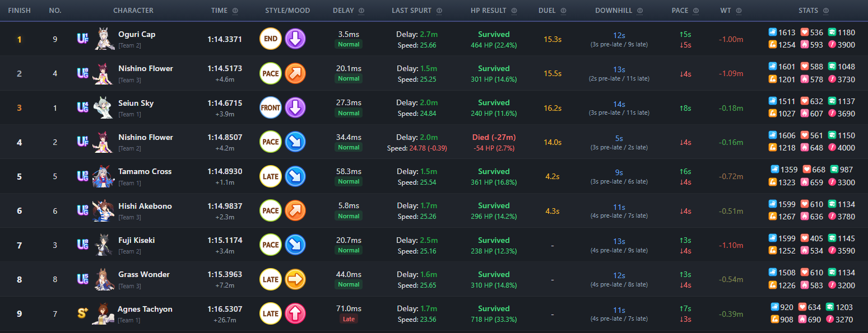Click Seiun Sky's purple down-arrow mood icon

(x=295, y=107)
